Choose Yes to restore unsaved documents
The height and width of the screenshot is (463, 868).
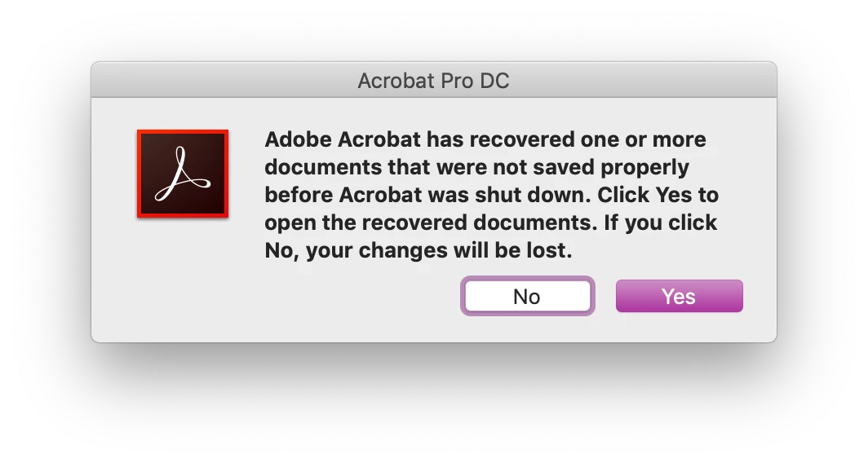680,296
